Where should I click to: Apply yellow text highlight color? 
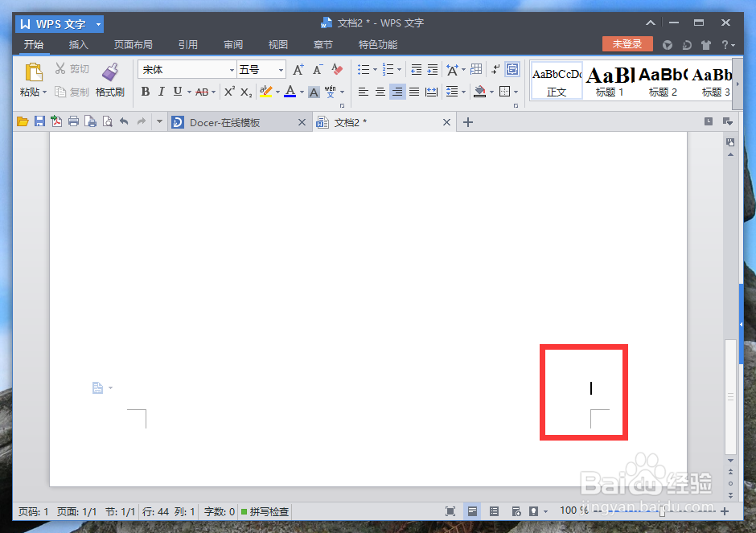(x=265, y=92)
